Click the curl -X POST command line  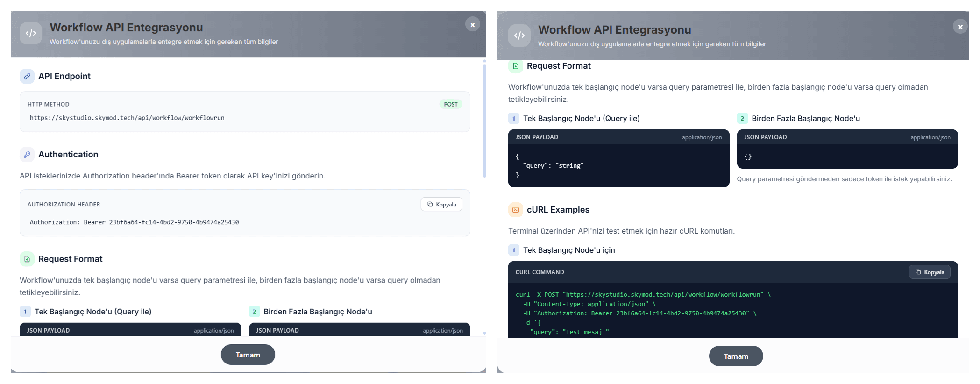pyautogui.click(x=643, y=295)
